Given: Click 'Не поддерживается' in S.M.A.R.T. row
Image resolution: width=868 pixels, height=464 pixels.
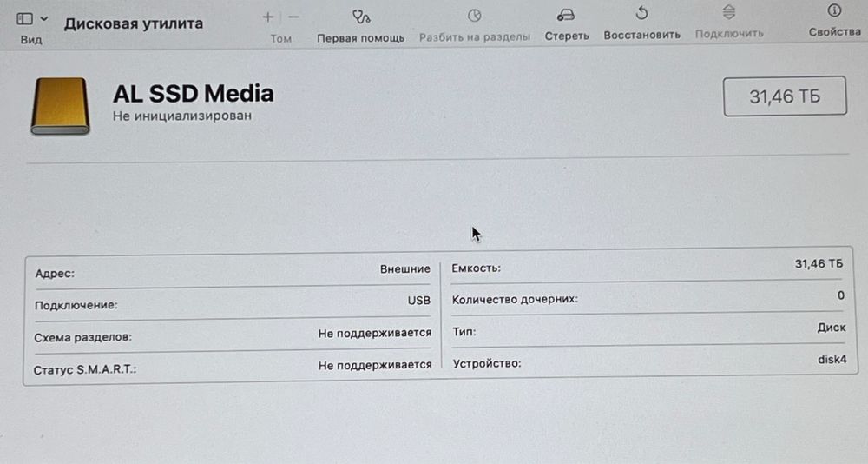Looking at the screenshot, I should pyautogui.click(x=375, y=365).
